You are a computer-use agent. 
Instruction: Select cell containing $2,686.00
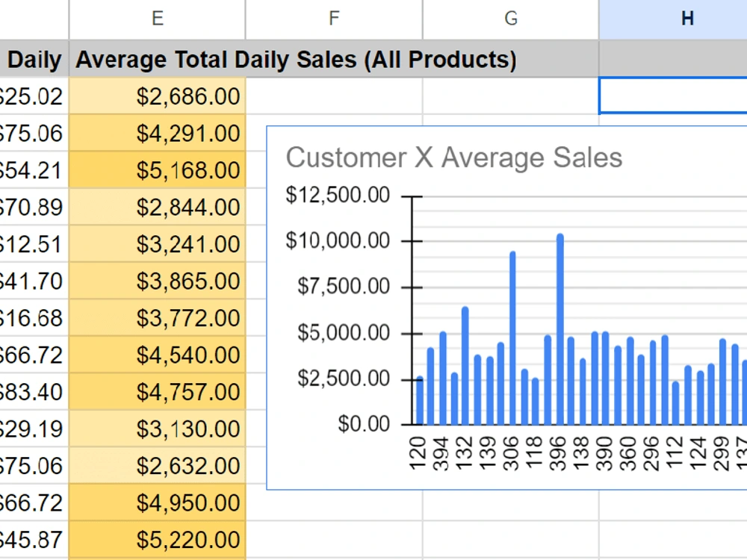coord(157,96)
